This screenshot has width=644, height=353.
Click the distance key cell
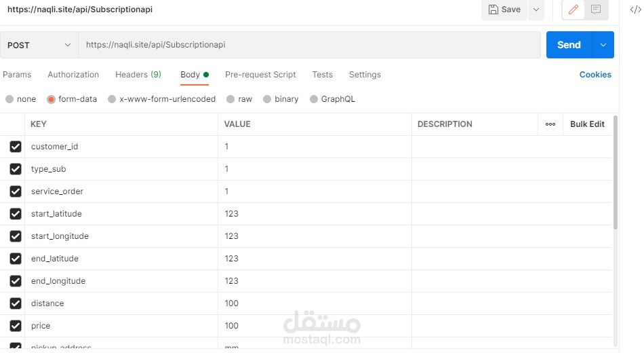121,303
